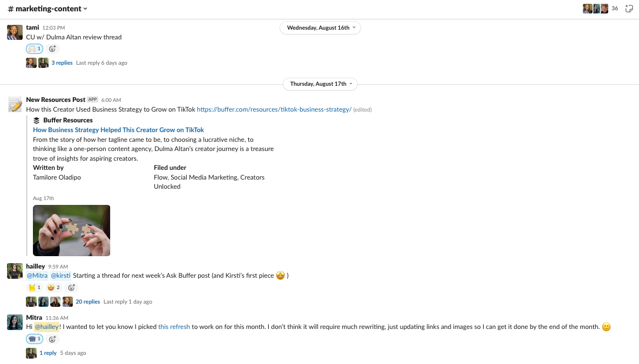Open the canvas icon in channel header
The height and width of the screenshot is (364, 639).
pyautogui.click(x=629, y=9)
